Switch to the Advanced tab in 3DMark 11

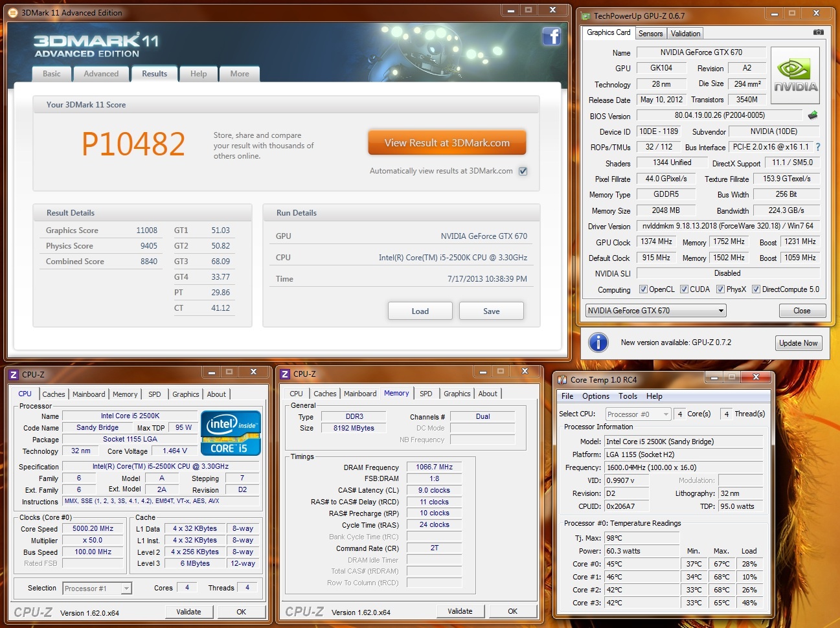[101, 74]
